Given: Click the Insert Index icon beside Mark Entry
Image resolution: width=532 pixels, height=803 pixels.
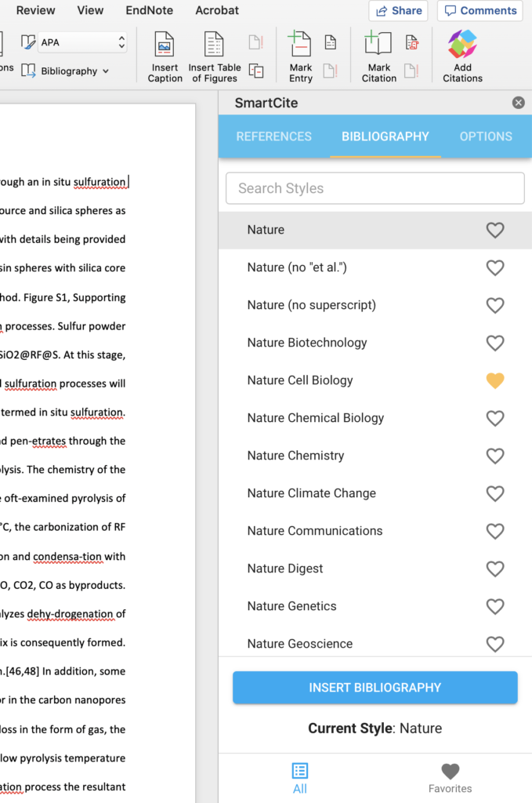Looking at the screenshot, I should (x=331, y=42).
